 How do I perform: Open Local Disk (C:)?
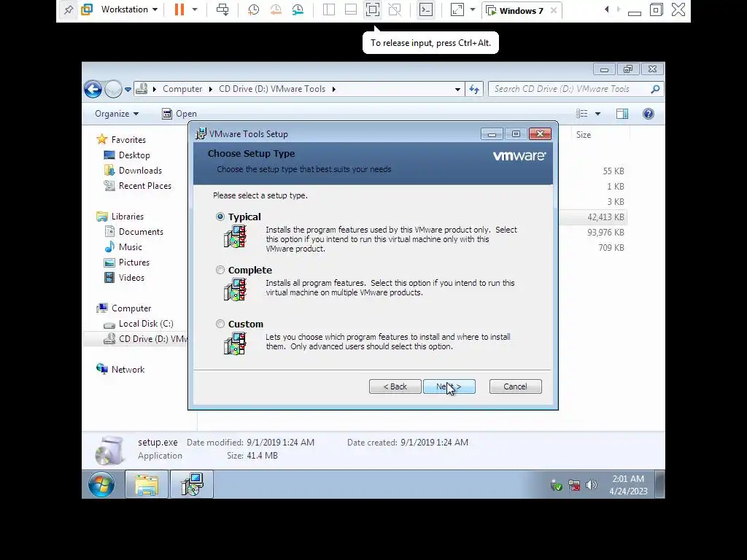tap(146, 324)
